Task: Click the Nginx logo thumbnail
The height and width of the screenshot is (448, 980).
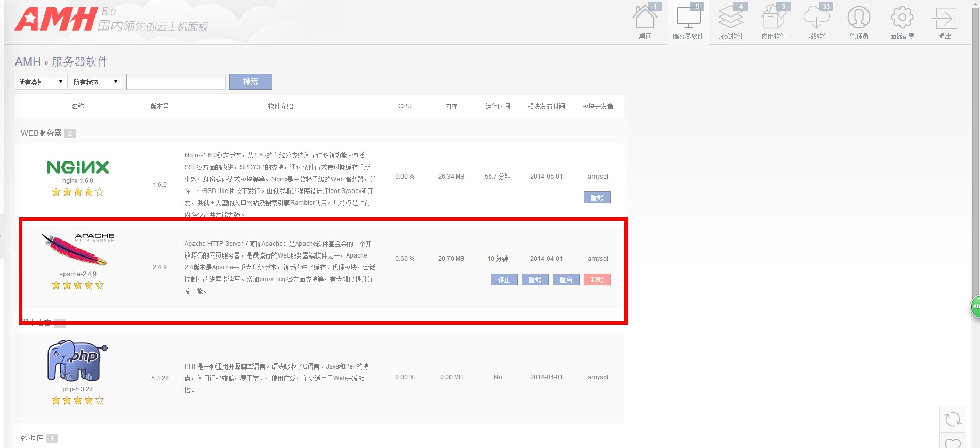Action: [x=78, y=167]
